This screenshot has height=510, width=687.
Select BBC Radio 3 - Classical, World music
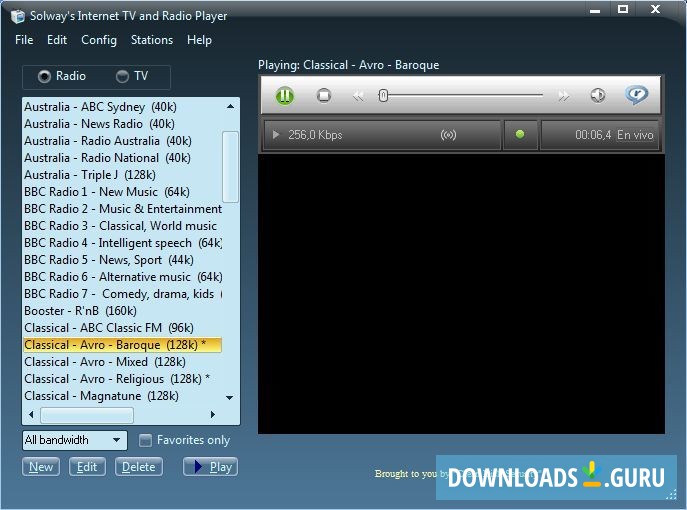[x=123, y=226]
